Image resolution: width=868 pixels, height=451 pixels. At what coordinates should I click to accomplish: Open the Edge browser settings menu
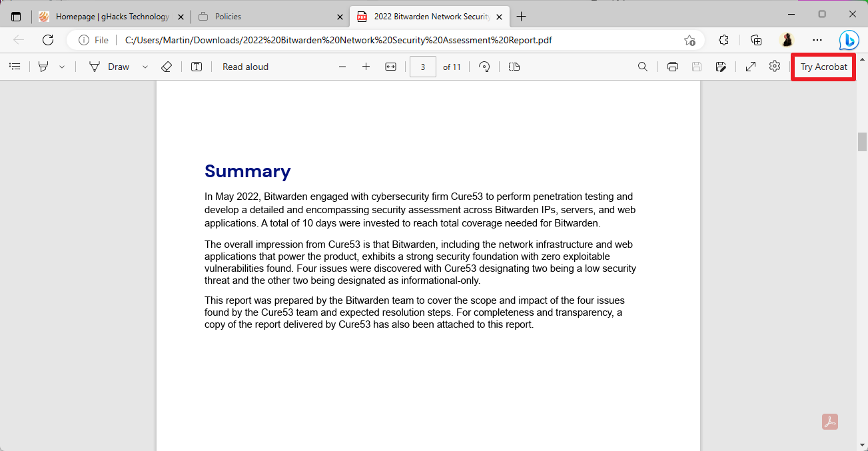817,40
